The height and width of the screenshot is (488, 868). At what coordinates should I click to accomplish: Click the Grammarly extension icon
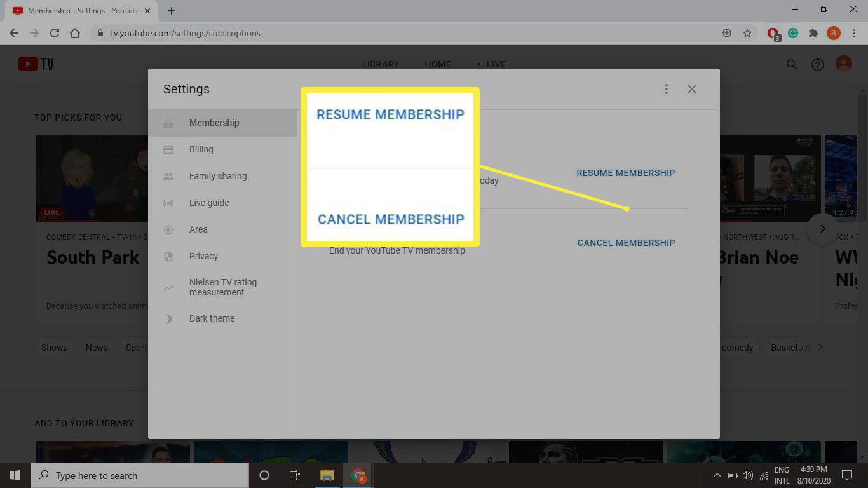(x=793, y=33)
